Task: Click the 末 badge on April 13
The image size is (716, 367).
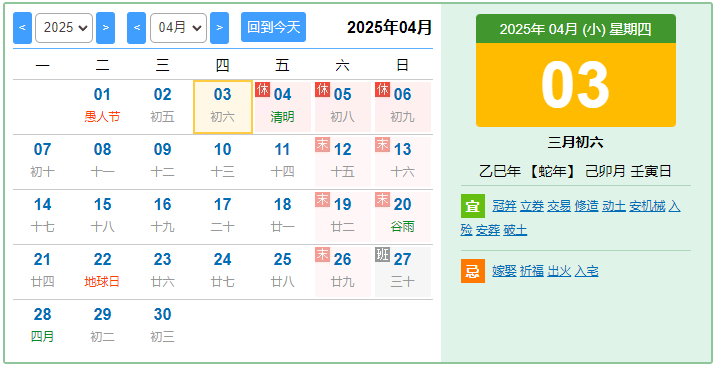Action: tap(383, 145)
